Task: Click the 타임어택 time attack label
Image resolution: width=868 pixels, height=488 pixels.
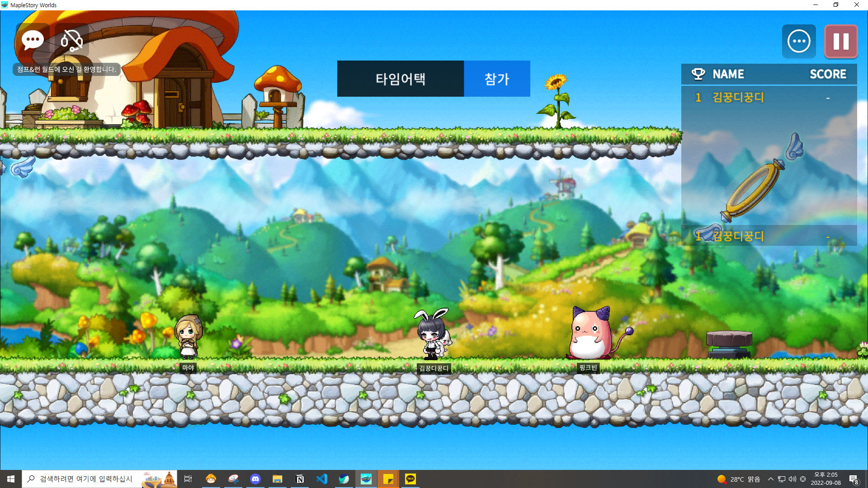Action: 400,79
